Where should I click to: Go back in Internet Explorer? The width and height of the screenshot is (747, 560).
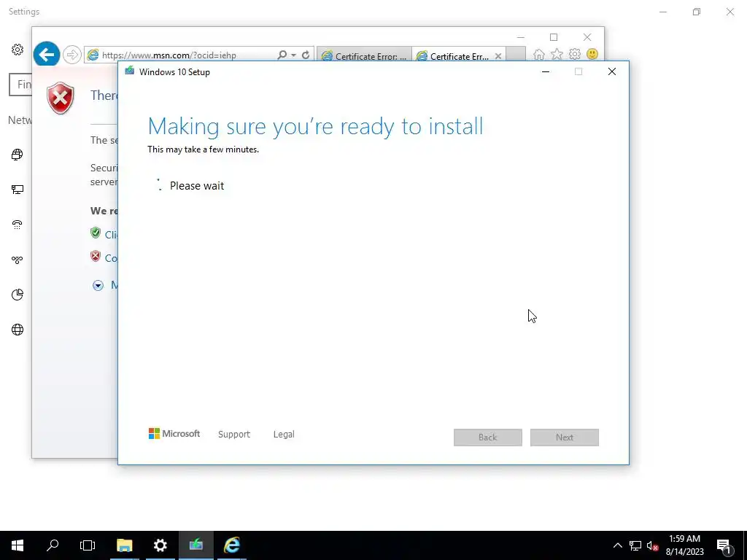46,55
